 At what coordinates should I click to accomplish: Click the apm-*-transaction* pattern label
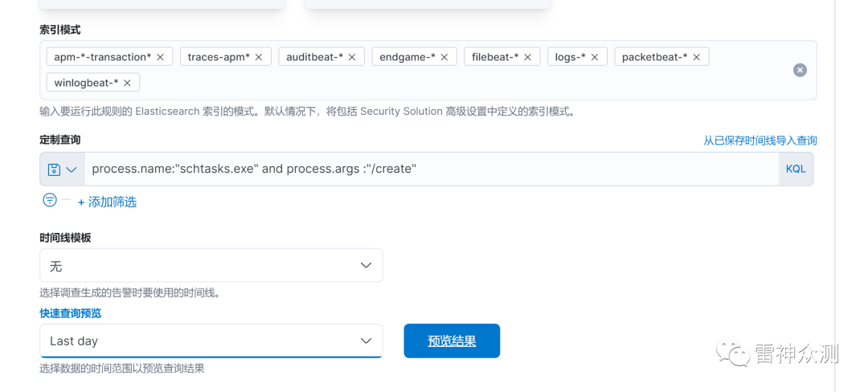coord(103,57)
